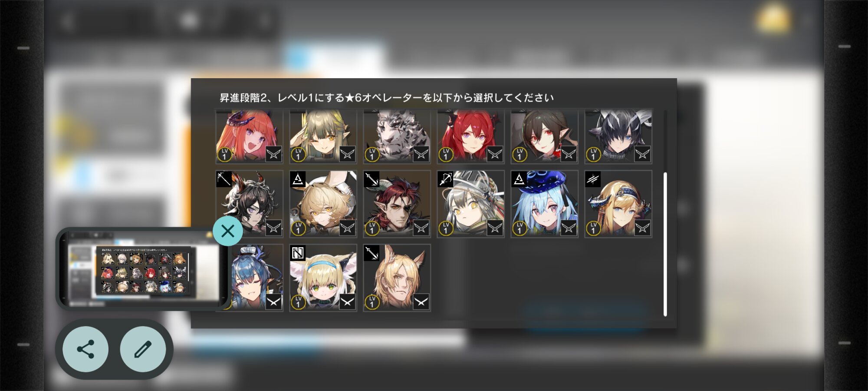The image size is (868, 391).
Task: Select the orange-haired horned operator portrait
Action: (x=250, y=136)
